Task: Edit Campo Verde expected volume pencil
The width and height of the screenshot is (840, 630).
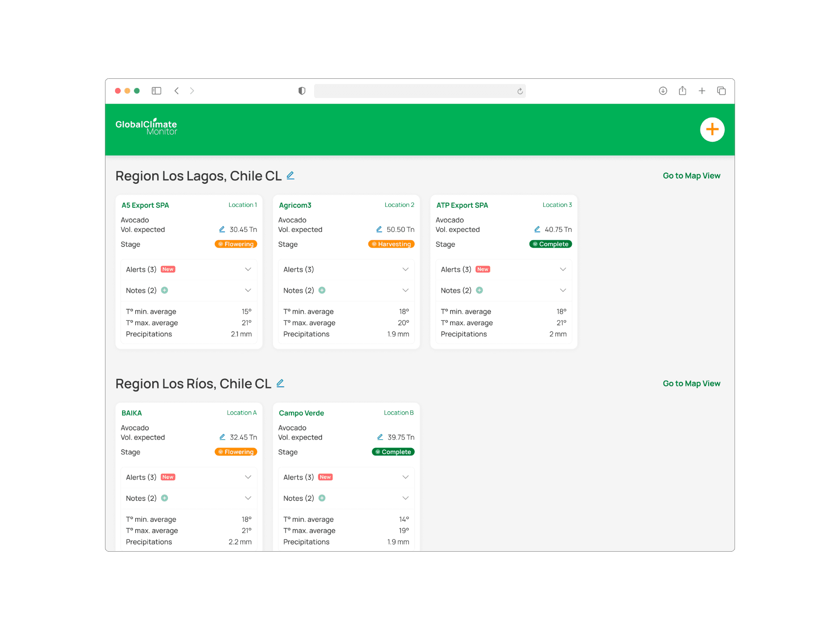Action: coord(380,437)
